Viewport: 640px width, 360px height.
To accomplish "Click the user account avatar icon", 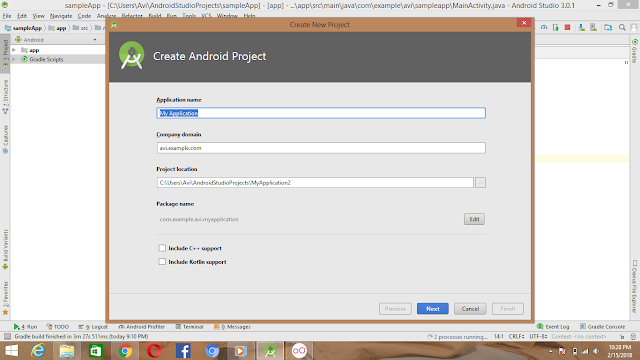I will (x=634, y=27).
